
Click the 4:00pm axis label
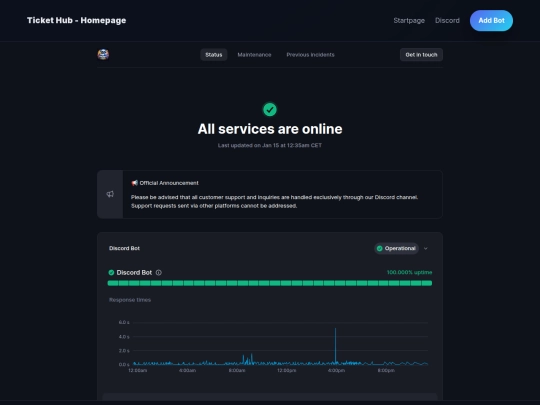(x=336, y=371)
